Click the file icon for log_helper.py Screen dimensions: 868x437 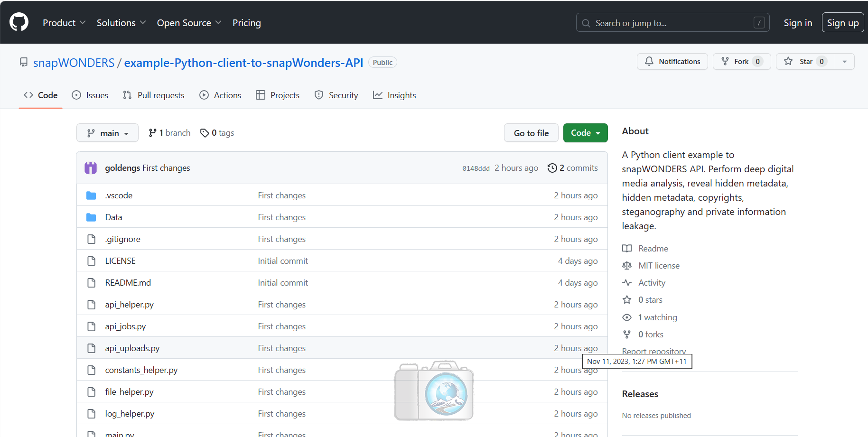click(91, 414)
